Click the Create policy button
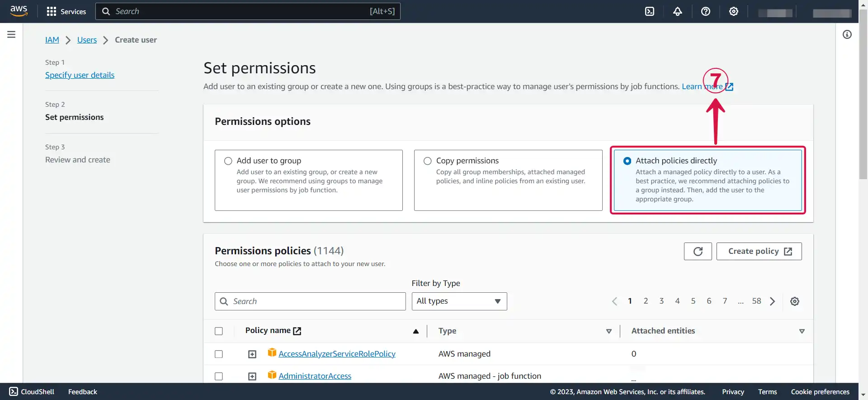868x400 pixels. pyautogui.click(x=759, y=251)
